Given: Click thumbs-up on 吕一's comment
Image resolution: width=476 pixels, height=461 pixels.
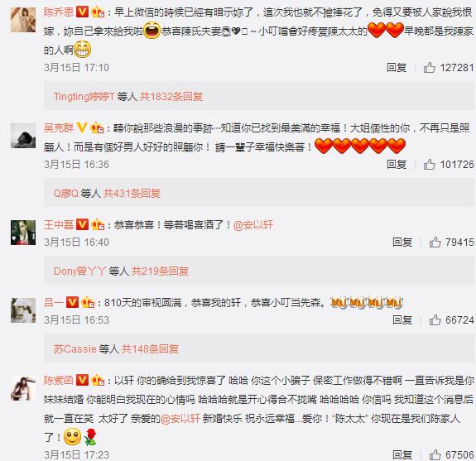Looking at the screenshot, I should pos(435,319).
